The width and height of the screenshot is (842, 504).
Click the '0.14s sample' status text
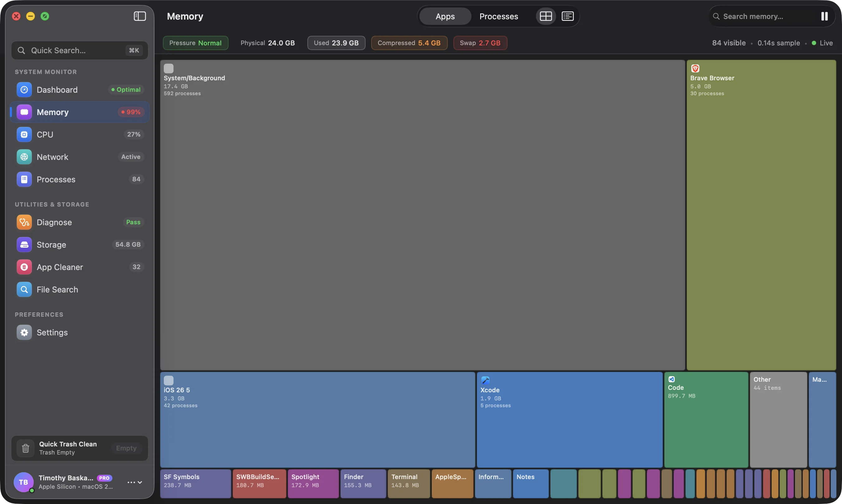tap(778, 43)
